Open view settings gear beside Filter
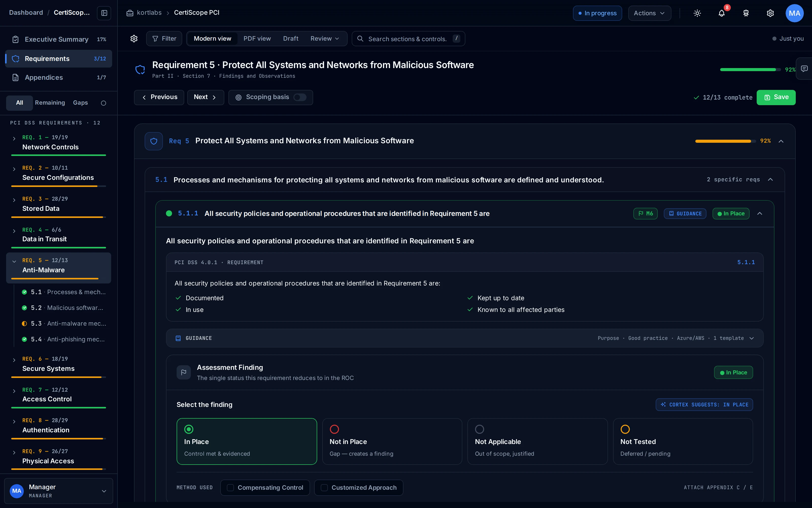 point(134,39)
